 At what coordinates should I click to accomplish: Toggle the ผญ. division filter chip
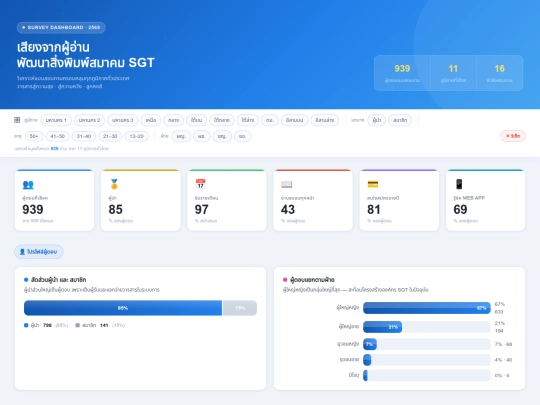[x=181, y=136]
